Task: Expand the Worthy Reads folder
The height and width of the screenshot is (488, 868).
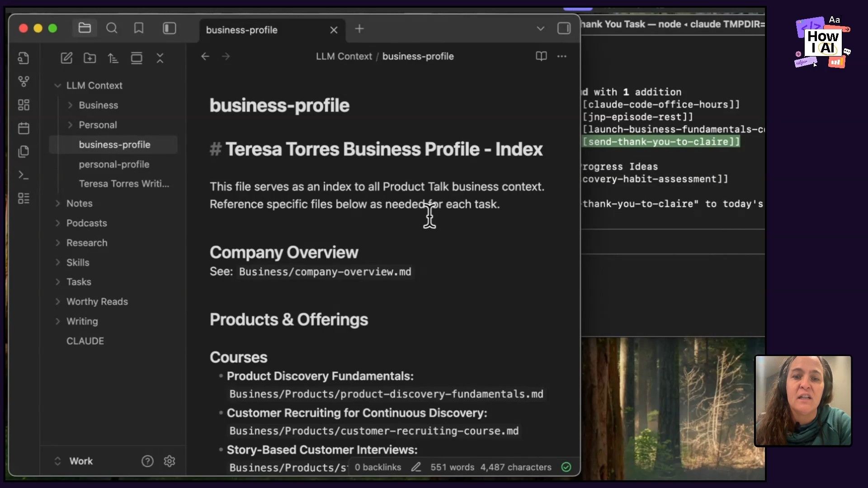Action: point(57,301)
